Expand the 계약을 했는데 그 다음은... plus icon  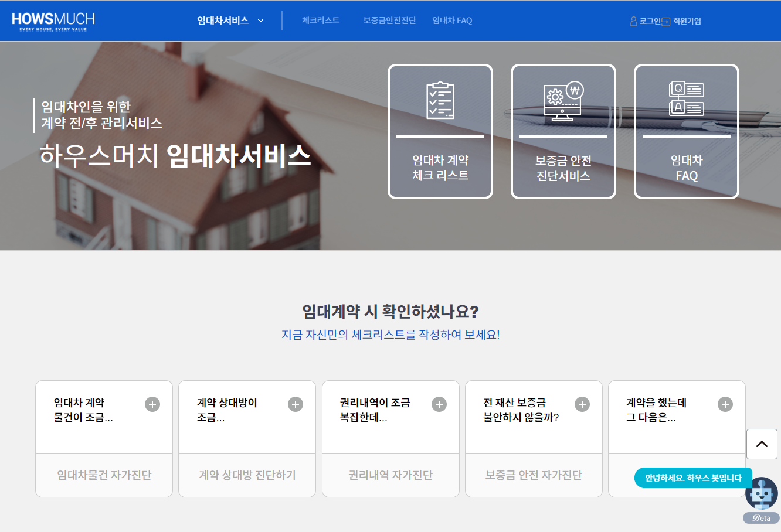click(x=725, y=404)
